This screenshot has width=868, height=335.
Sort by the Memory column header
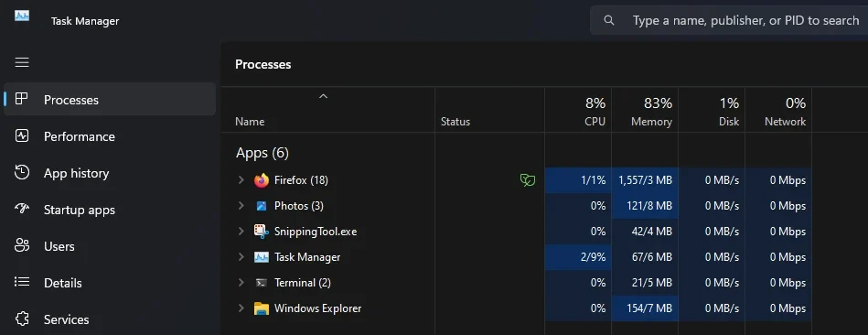pos(645,110)
